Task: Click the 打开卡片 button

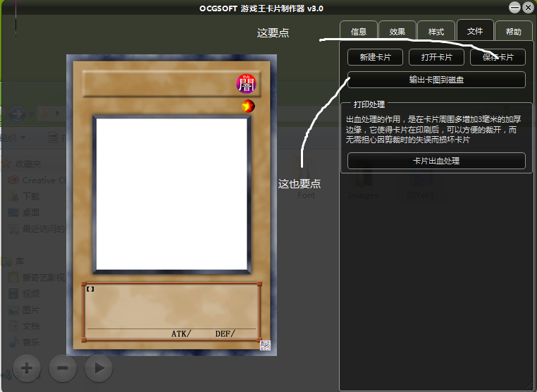Action: [436, 57]
